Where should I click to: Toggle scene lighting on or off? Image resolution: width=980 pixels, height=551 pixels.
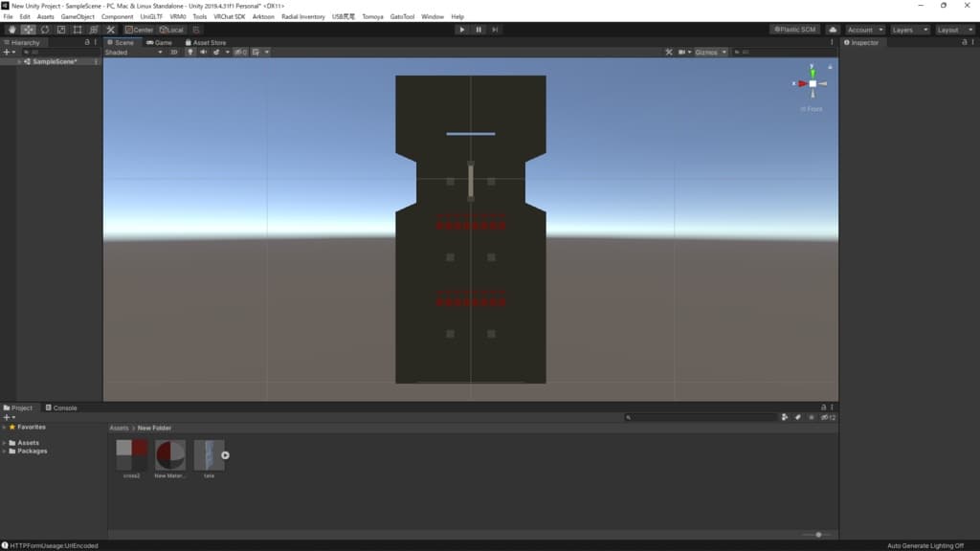pos(189,53)
